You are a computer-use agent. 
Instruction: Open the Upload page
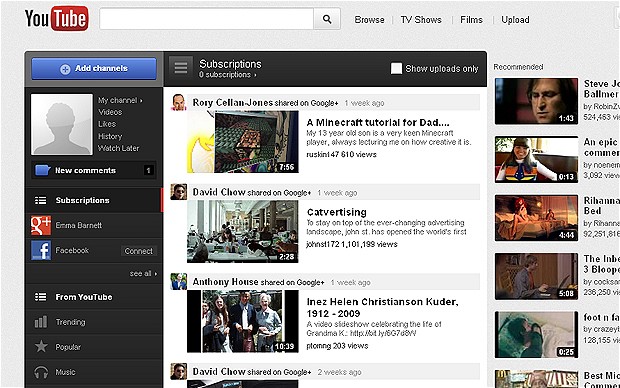pos(515,20)
